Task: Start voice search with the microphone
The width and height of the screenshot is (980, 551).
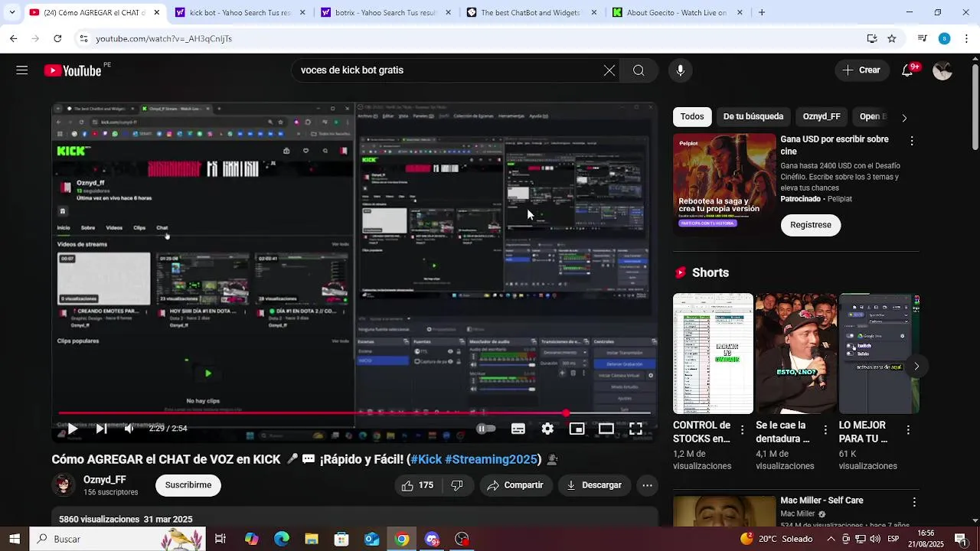Action: click(680, 70)
